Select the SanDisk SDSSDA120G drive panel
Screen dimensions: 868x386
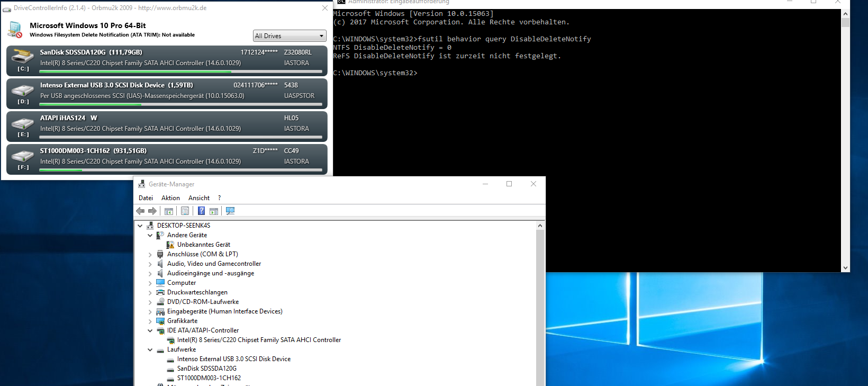click(x=167, y=61)
